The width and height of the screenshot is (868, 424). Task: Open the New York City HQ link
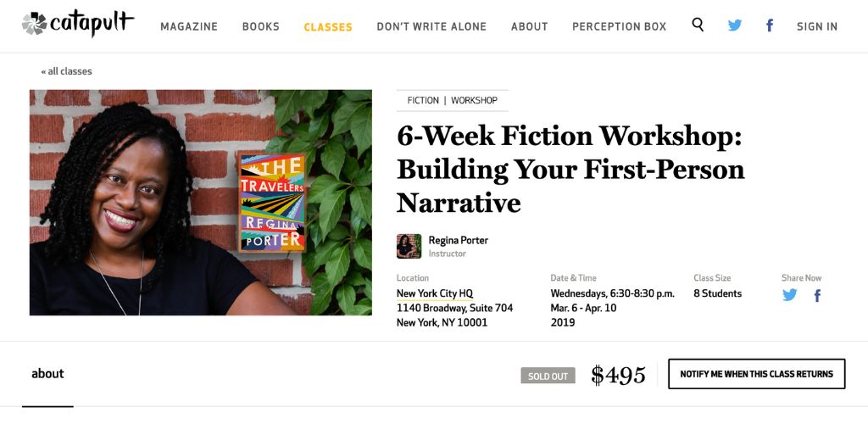coord(435,293)
